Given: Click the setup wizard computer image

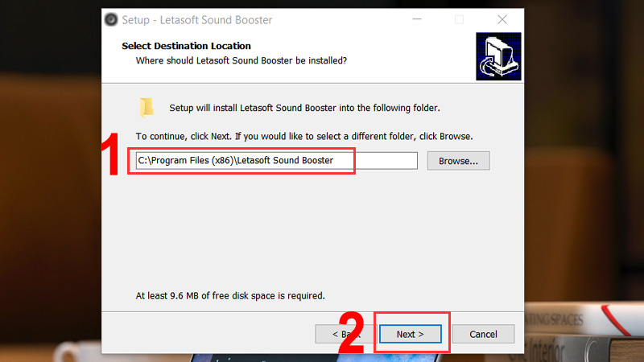Looking at the screenshot, I should (x=498, y=56).
